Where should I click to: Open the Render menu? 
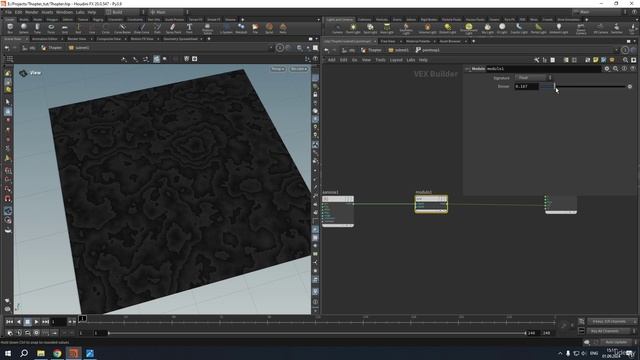coord(31,12)
